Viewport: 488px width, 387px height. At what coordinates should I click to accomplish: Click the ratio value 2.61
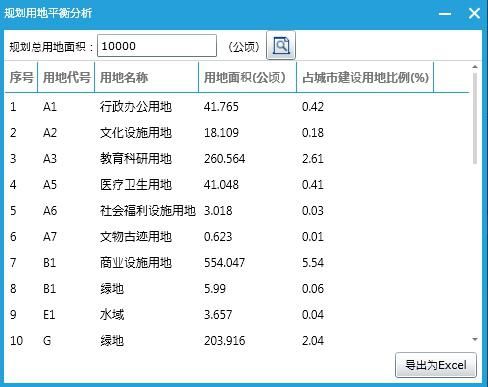(x=313, y=159)
